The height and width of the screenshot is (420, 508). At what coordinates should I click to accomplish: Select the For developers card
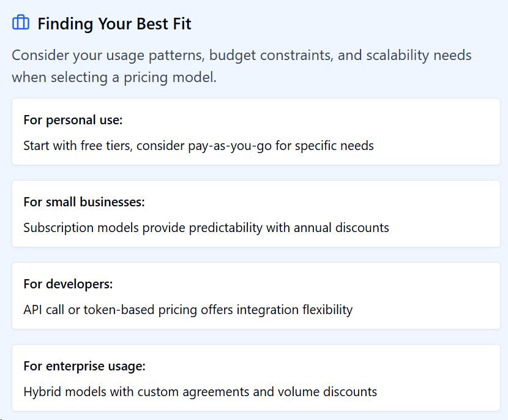click(256, 296)
